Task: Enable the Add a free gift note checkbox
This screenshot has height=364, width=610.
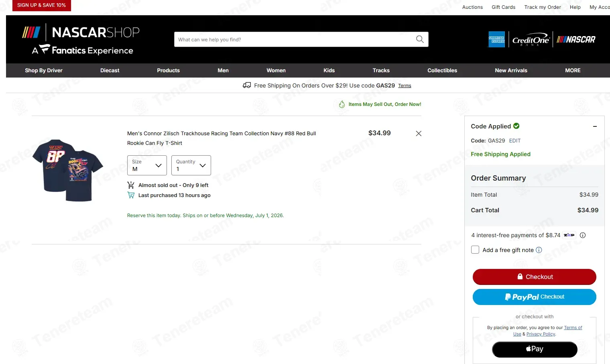Action: (475, 250)
